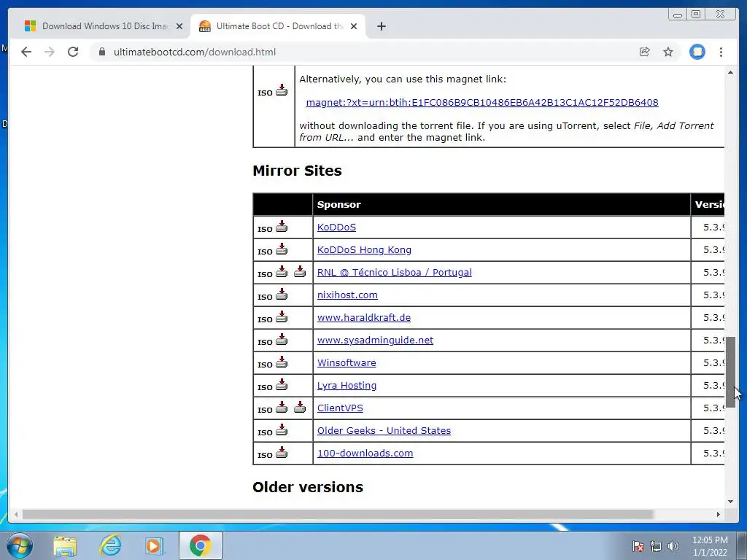Click the ISO download icon for Lyra Hosting
The height and width of the screenshot is (560, 747).
[282, 384]
